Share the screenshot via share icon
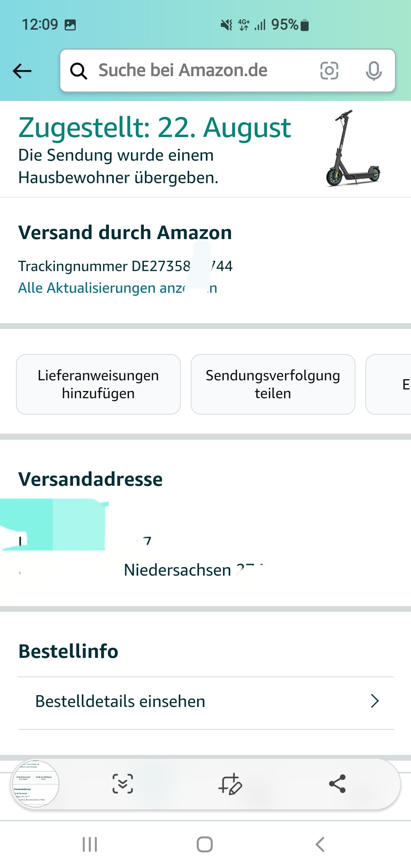Image resolution: width=411 pixels, height=868 pixels. point(337,783)
